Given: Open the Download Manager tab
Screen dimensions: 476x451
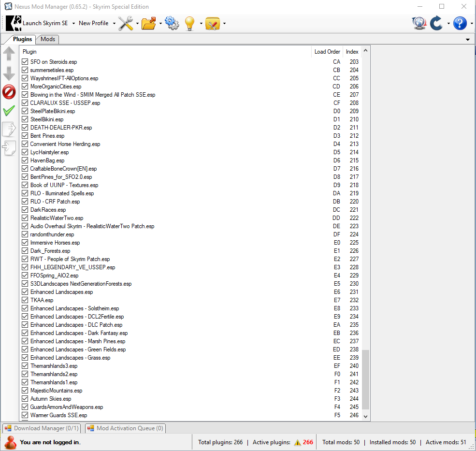Looking at the screenshot, I should 42,428.
